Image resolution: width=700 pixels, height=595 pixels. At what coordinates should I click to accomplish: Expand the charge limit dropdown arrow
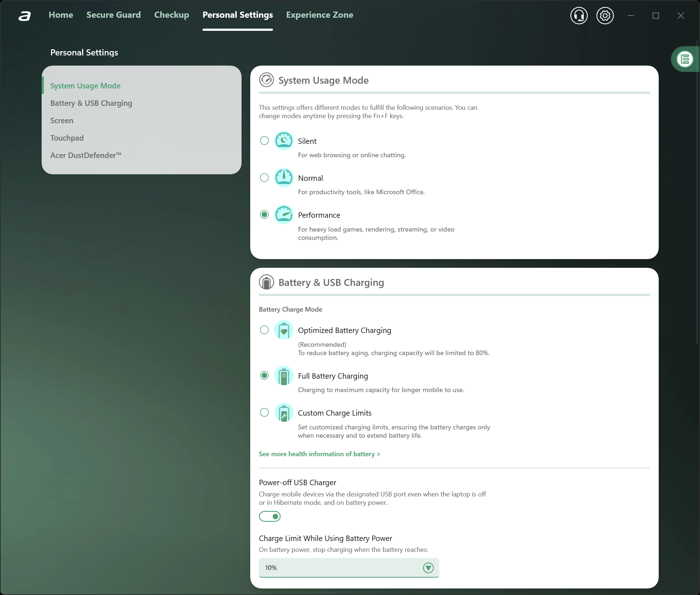pos(428,568)
